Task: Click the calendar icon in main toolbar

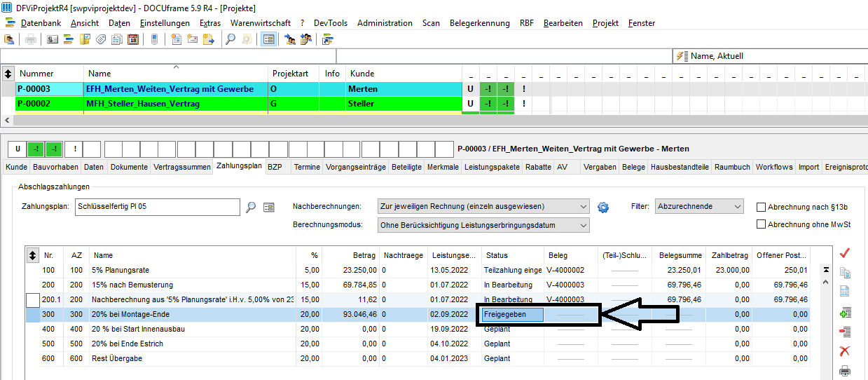Action: (133, 39)
